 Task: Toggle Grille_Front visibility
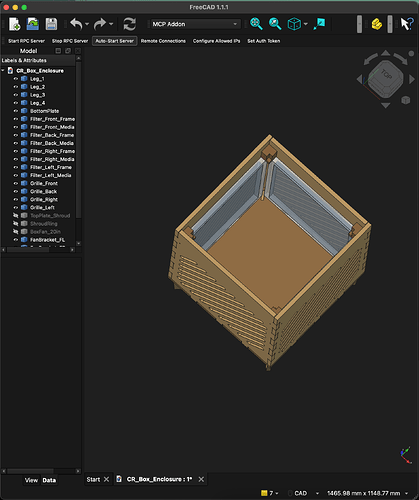point(16,183)
